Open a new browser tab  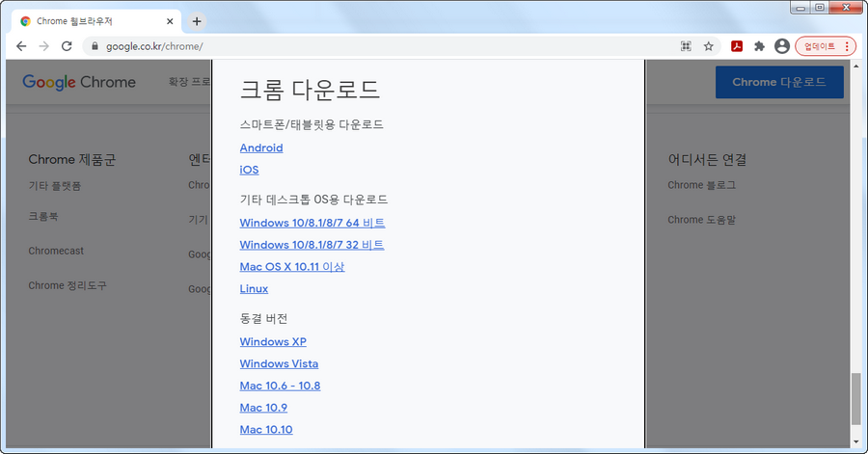tap(197, 21)
